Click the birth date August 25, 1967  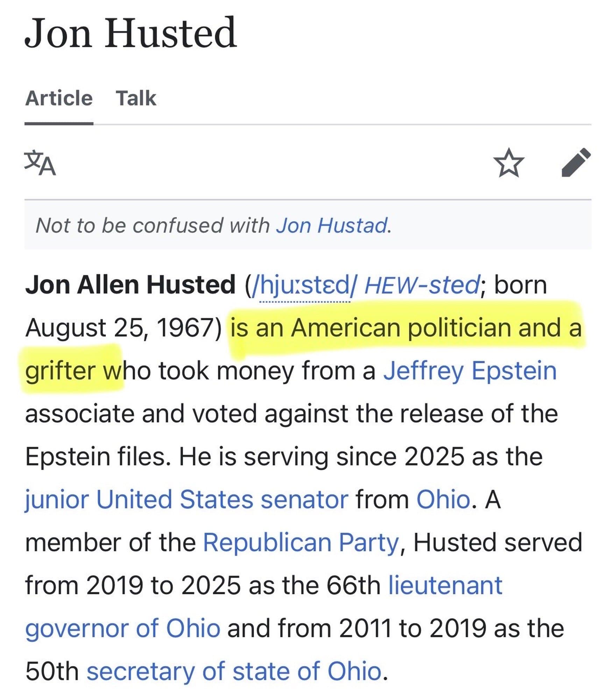(123, 328)
